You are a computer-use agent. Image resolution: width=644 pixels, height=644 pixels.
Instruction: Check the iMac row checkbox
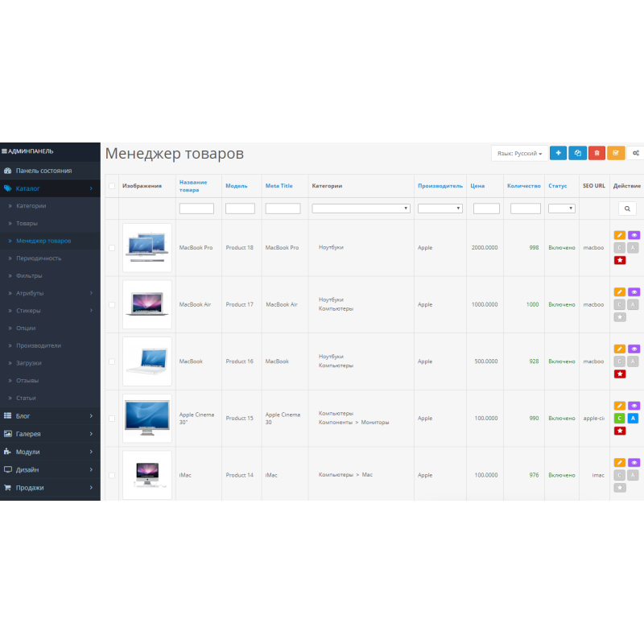pyautogui.click(x=112, y=475)
